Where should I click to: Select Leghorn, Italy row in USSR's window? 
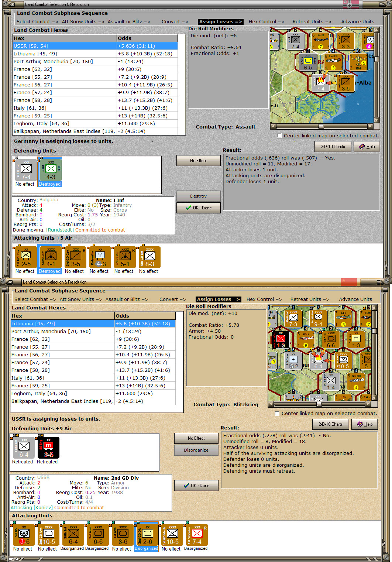coord(93,394)
